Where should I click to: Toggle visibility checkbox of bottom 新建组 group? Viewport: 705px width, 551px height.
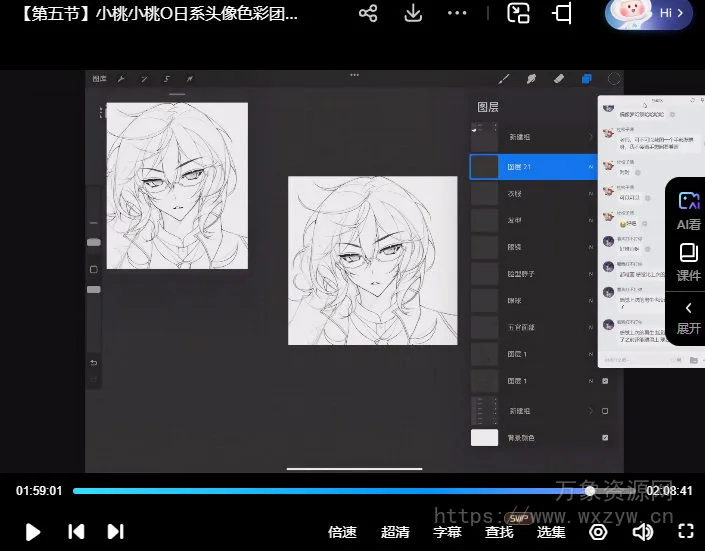(x=605, y=411)
